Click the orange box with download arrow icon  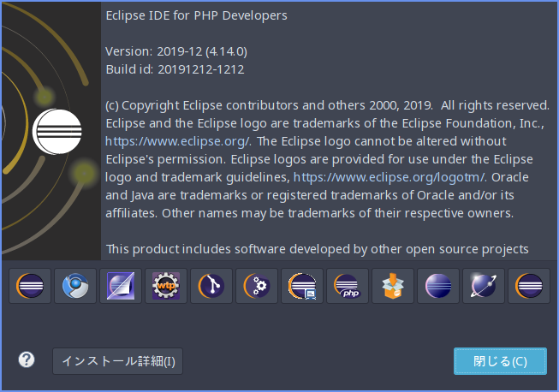pos(393,286)
